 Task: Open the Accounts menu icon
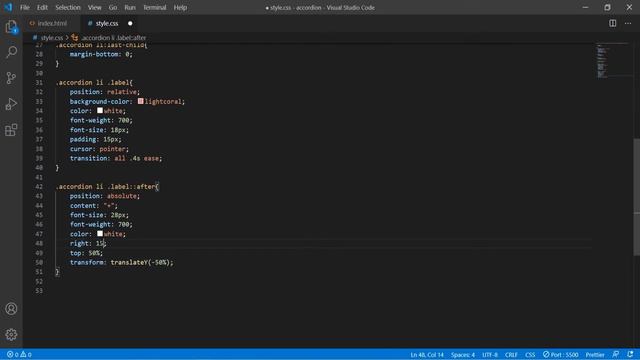click(x=11, y=309)
